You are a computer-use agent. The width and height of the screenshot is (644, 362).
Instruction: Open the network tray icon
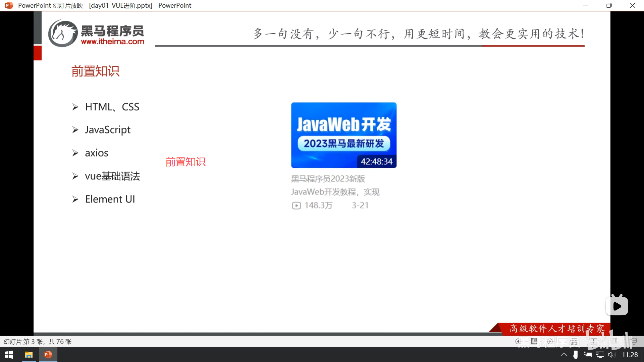(x=600, y=355)
